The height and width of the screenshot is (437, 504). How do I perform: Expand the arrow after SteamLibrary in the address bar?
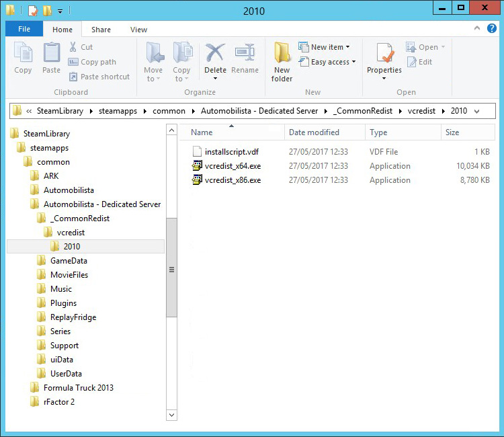(91, 111)
